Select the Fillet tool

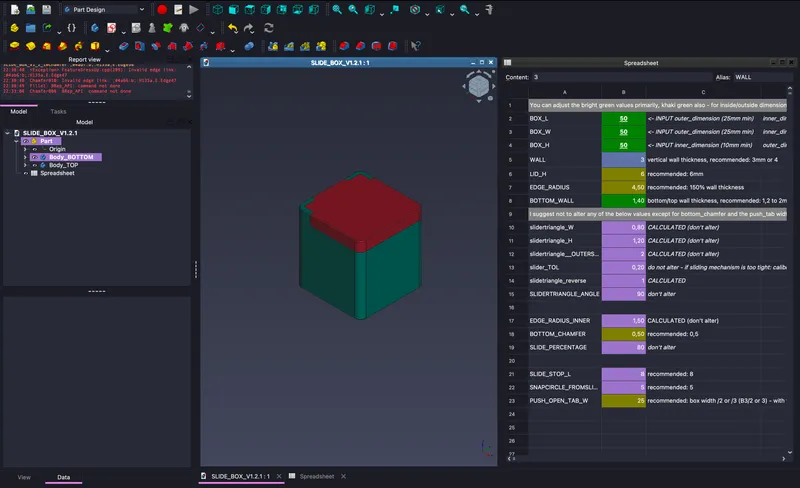point(344,46)
